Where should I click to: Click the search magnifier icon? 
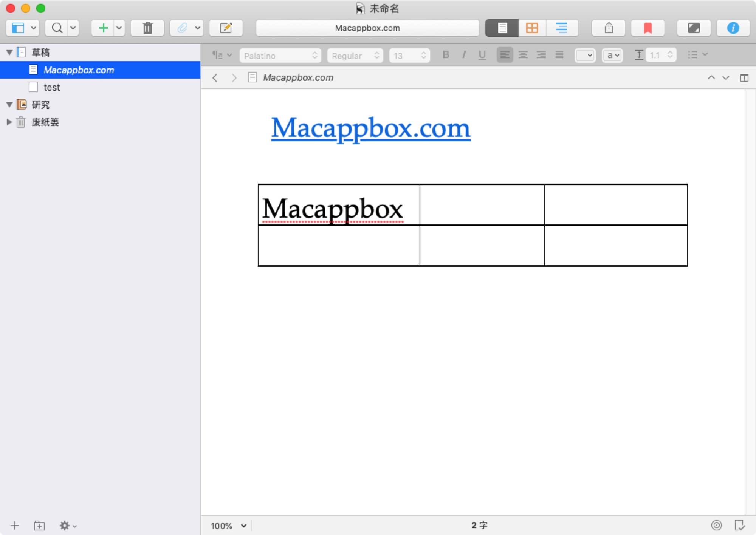tap(57, 28)
